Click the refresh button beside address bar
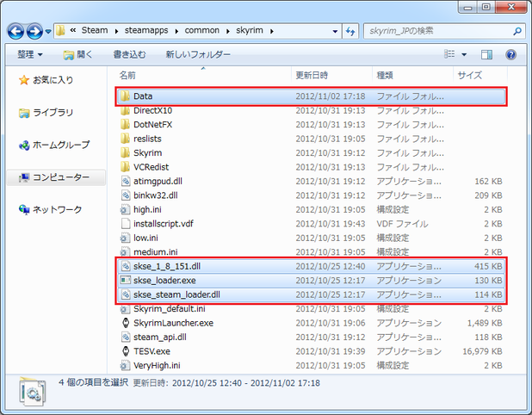Viewport: 532px width, 415px height. click(350, 31)
